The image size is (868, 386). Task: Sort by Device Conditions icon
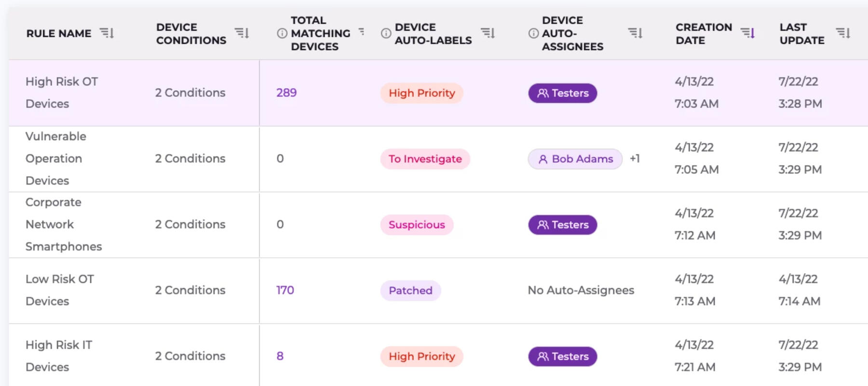(x=242, y=33)
